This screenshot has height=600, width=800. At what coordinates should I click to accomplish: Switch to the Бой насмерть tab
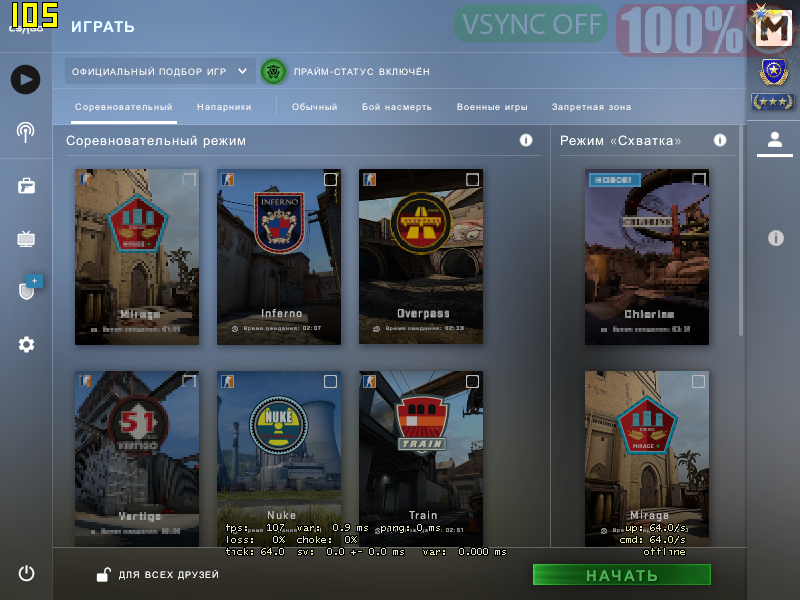point(396,107)
